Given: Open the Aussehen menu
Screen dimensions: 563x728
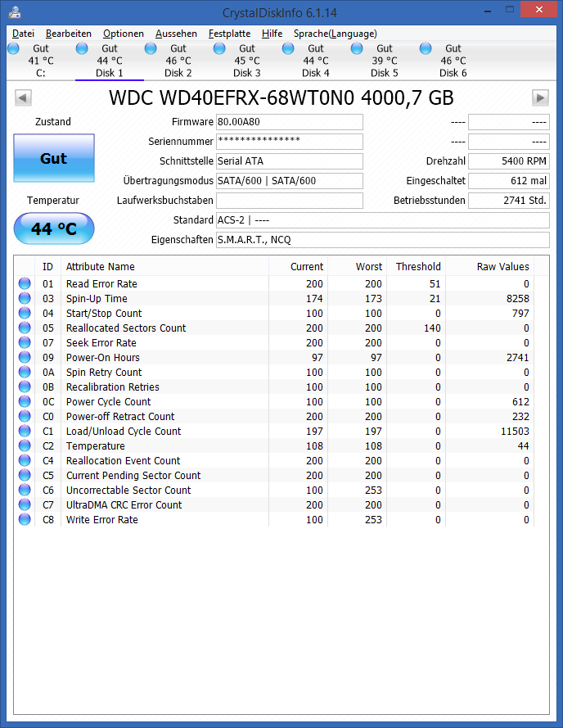Looking at the screenshot, I should click(x=177, y=34).
